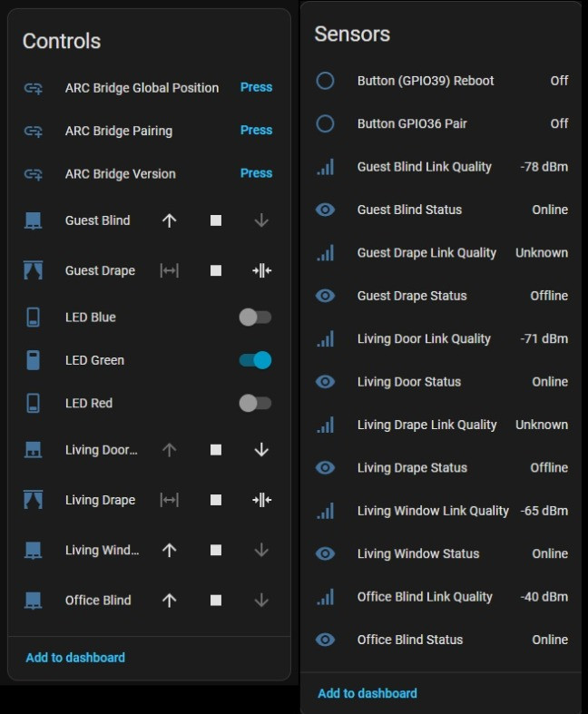Stop the Guest Drape

(216, 271)
